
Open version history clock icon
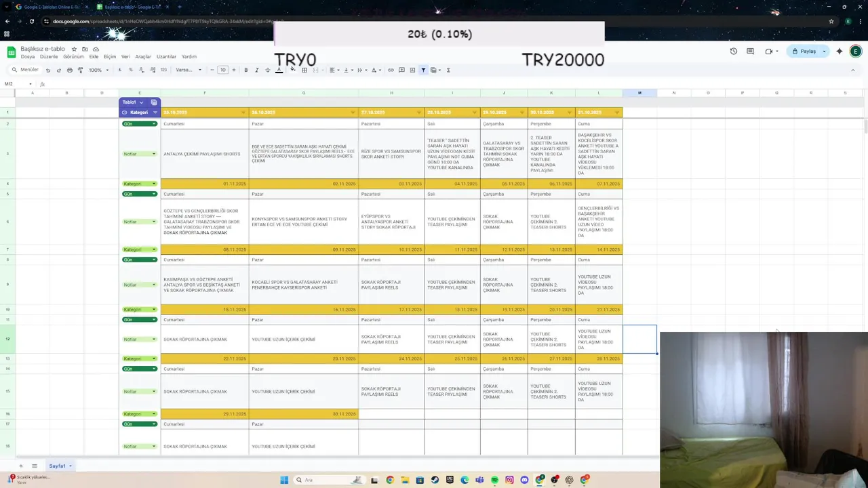pyautogui.click(x=733, y=52)
